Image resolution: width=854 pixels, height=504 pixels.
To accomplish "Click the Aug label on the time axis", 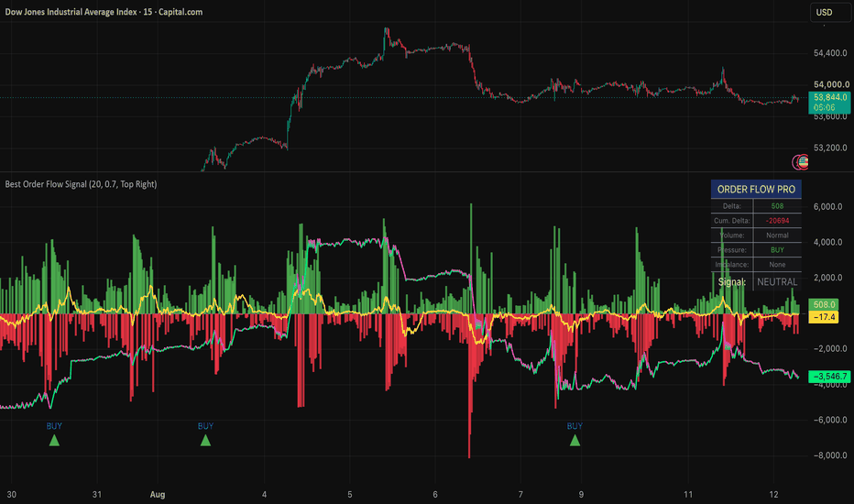I will pyautogui.click(x=158, y=495).
